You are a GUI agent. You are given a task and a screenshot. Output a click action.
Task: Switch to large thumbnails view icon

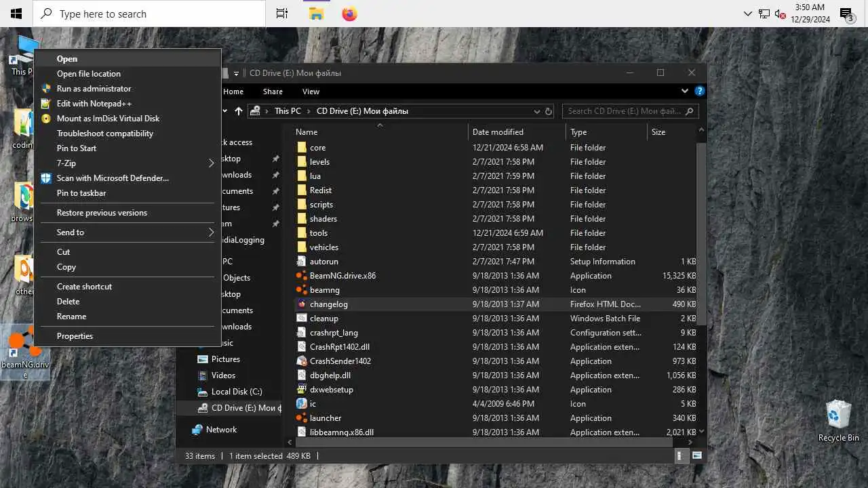point(696,456)
